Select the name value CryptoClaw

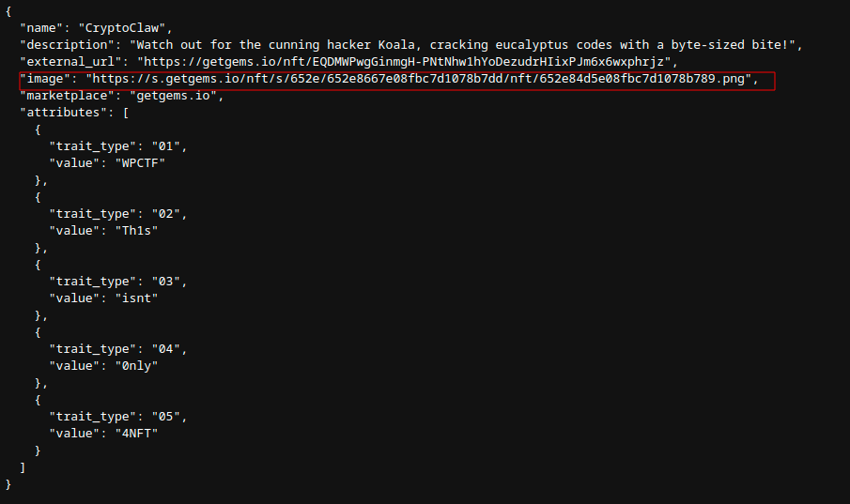pyautogui.click(x=122, y=28)
